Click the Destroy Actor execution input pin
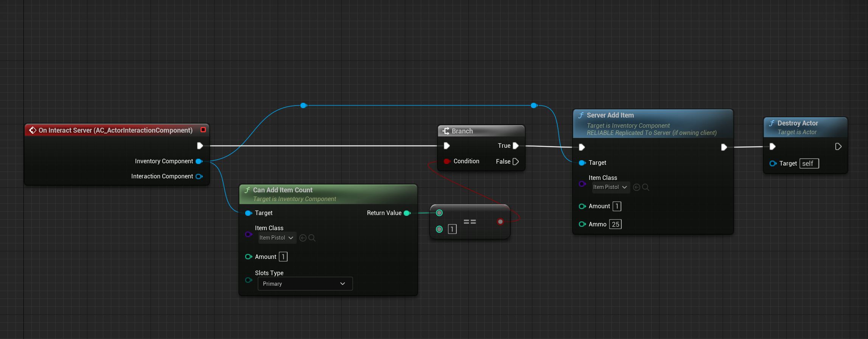This screenshot has width=868, height=339. [773, 146]
